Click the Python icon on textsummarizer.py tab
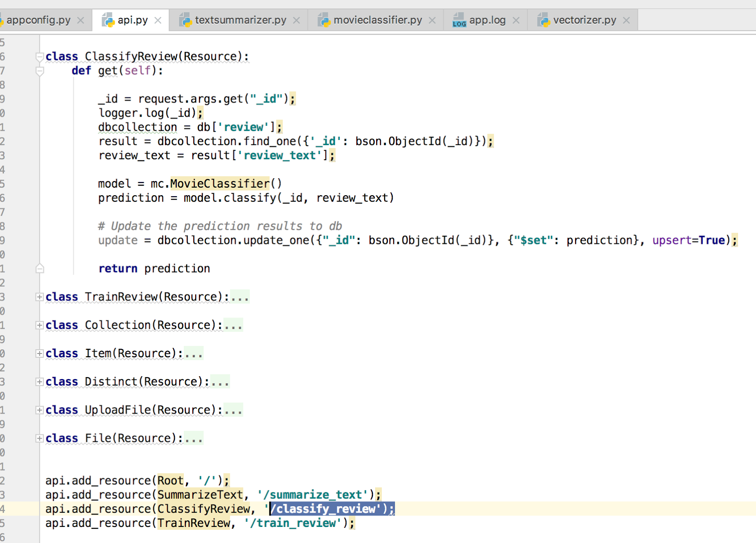 (185, 20)
